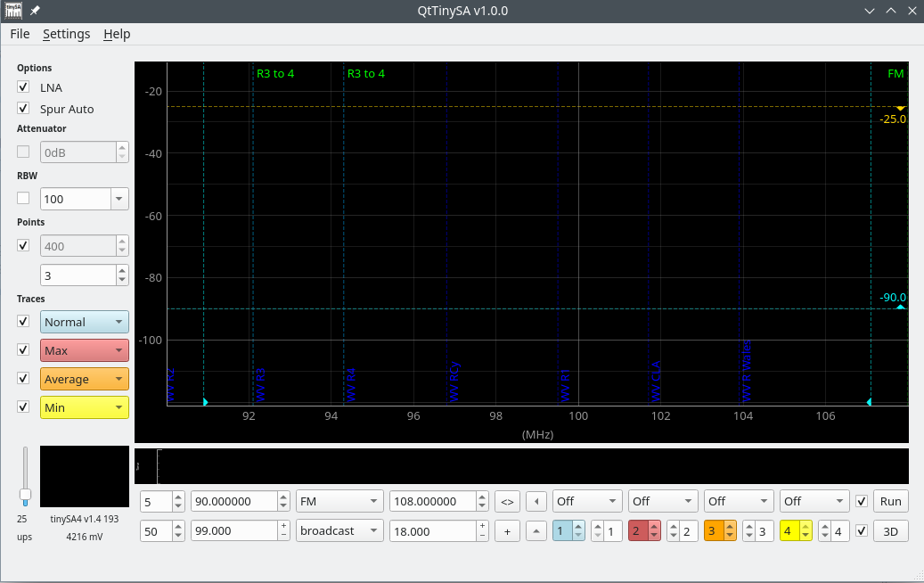Select the cyan low-frequency marker triangle at 91 MHz
Image resolution: width=924 pixels, height=583 pixels.
point(205,402)
